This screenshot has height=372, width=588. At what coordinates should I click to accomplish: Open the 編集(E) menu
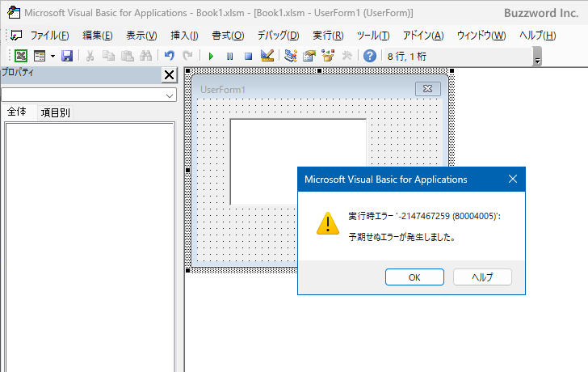(x=98, y=36)
